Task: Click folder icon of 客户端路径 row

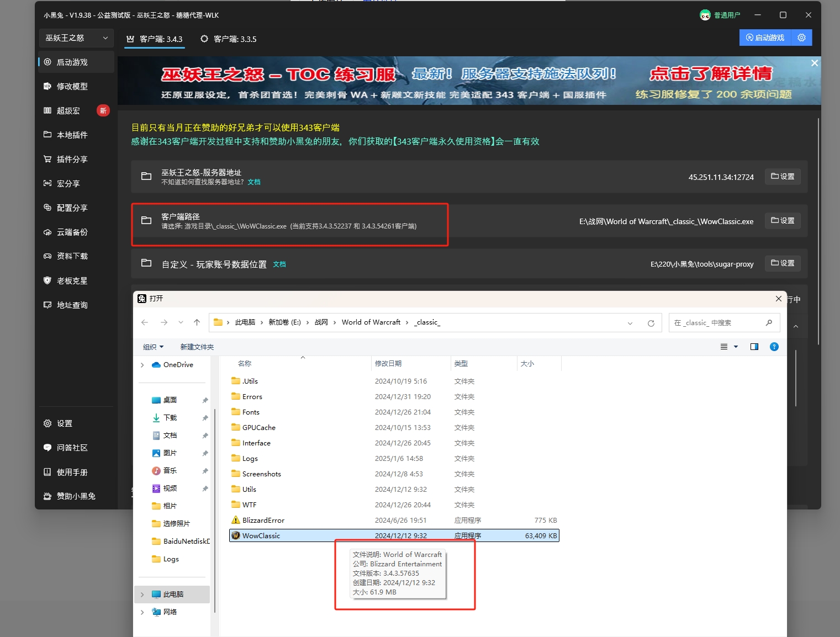Action: coord(146,221)
